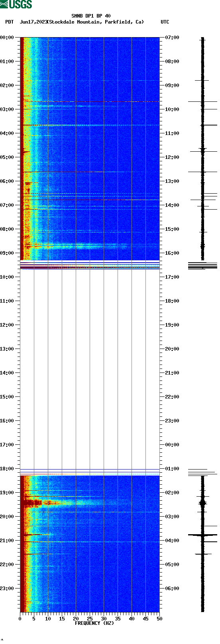Image resolution: width=220 pixels, height=644 pixels.
Task: Click the 50 Hz frequency tick label
Action: pyautogui.click(x=159, y=619)
